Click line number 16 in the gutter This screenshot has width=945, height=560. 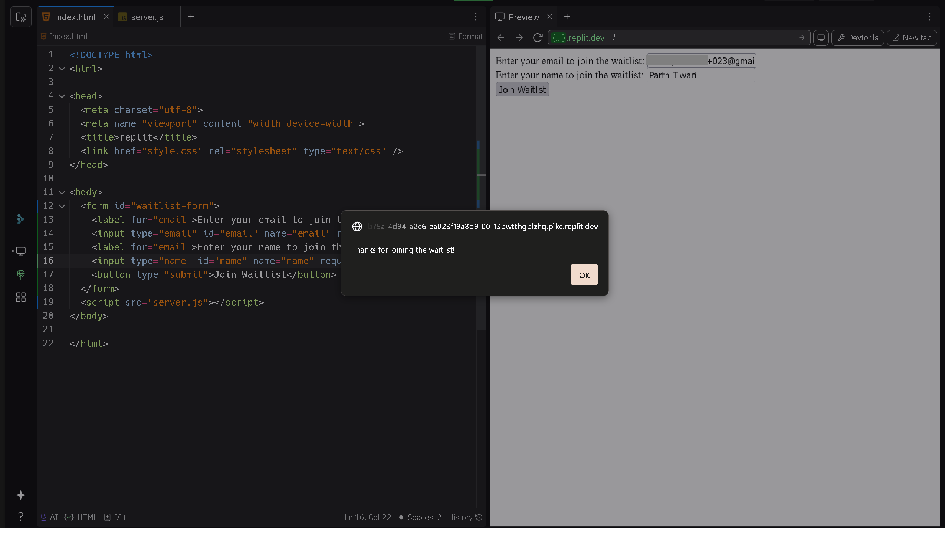click(x=48, y=261)
